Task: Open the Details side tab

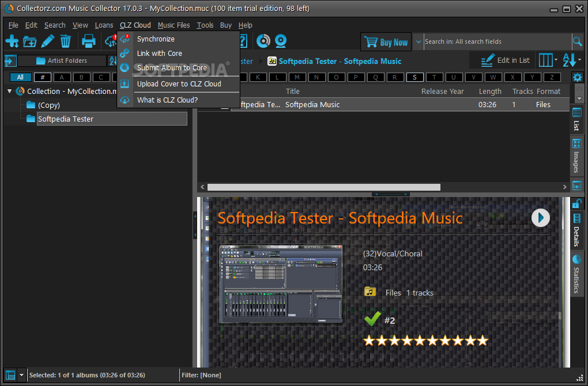Action: pos(576,231)
